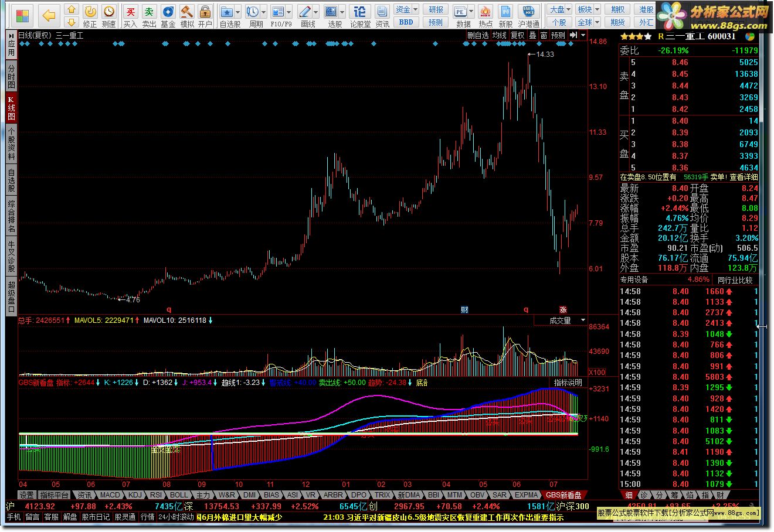
Task: Click the 开户 lock icon
Action: pyautogui.click(x=205, y=16)
